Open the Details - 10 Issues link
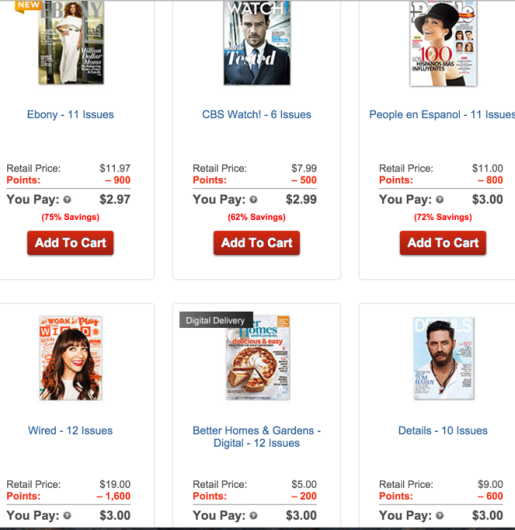The width and height of the screenshot is (515, 530). click(x=443, y=431)
